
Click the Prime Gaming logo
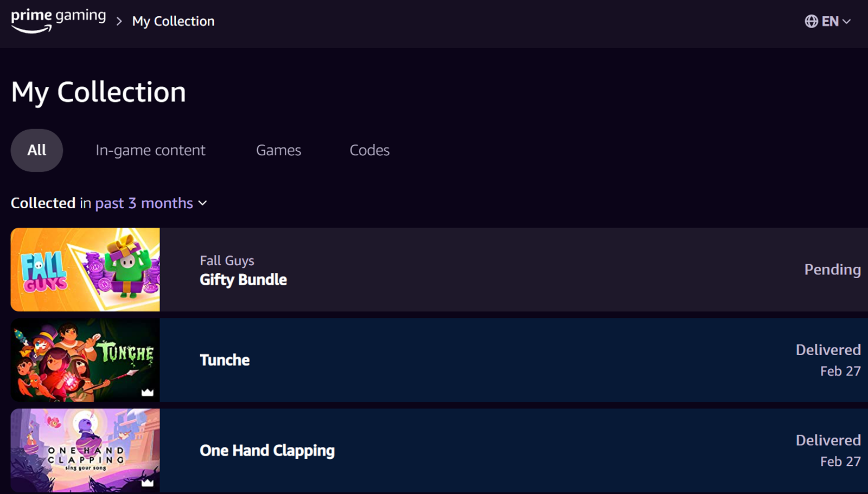coord(58,21)
